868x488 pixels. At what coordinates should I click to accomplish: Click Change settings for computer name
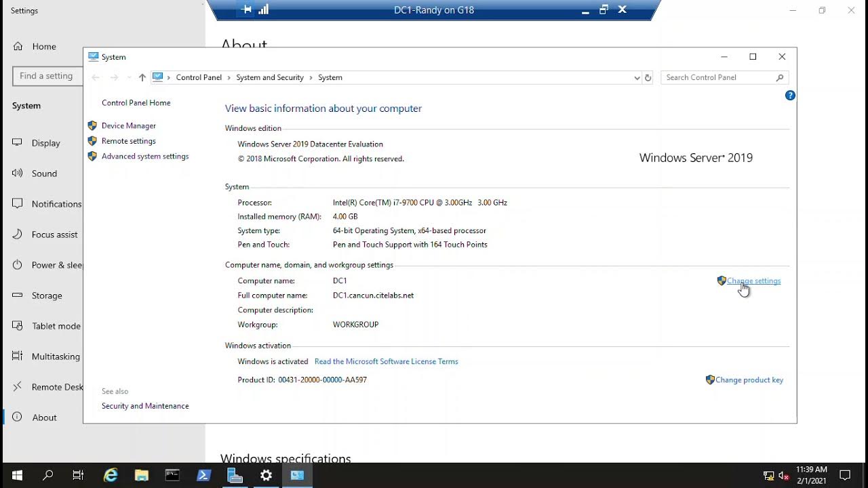tap(753, 281)
